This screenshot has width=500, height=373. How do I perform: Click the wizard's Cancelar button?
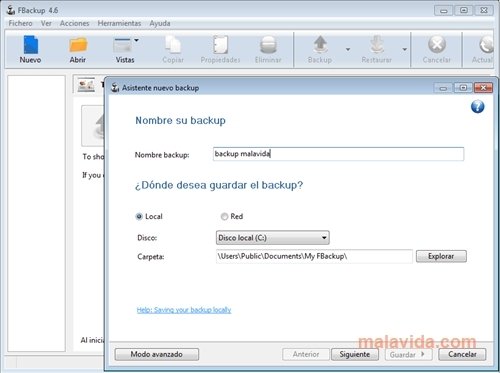tap(462, 354)
